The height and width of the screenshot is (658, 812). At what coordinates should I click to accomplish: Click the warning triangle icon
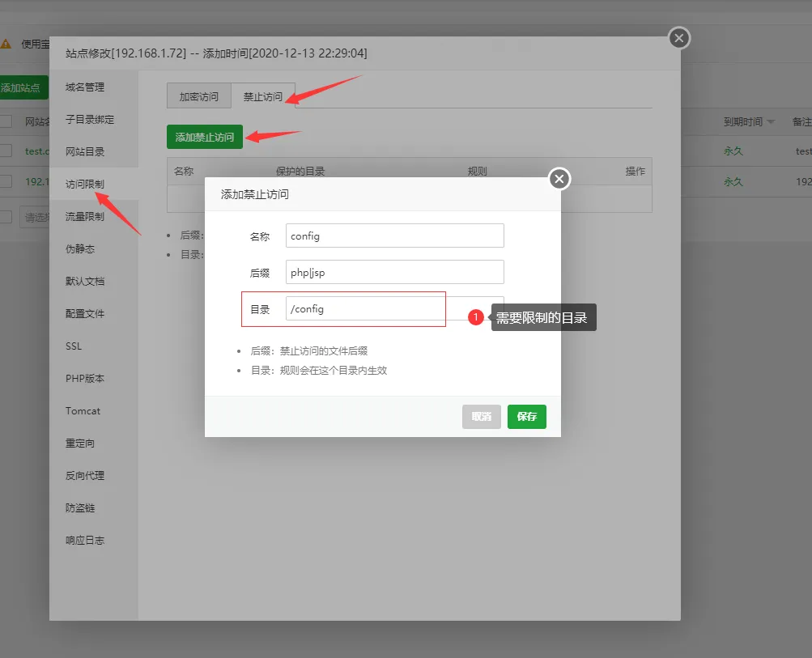click(6, 44)
